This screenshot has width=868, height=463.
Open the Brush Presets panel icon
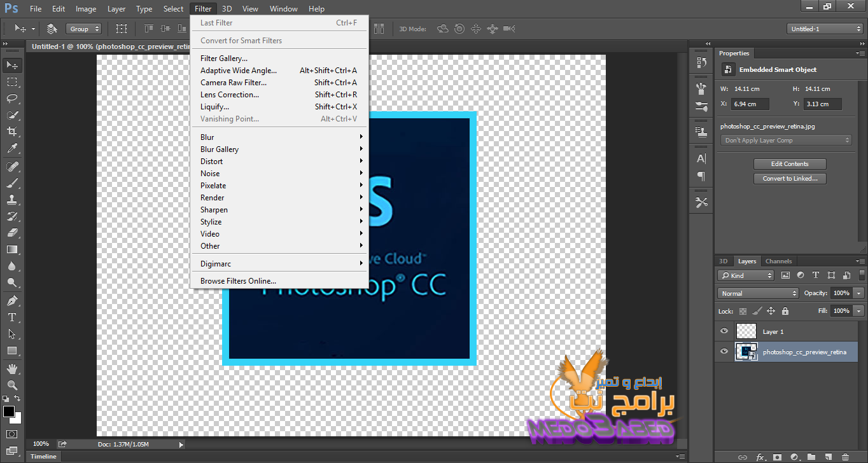(701, 106)
